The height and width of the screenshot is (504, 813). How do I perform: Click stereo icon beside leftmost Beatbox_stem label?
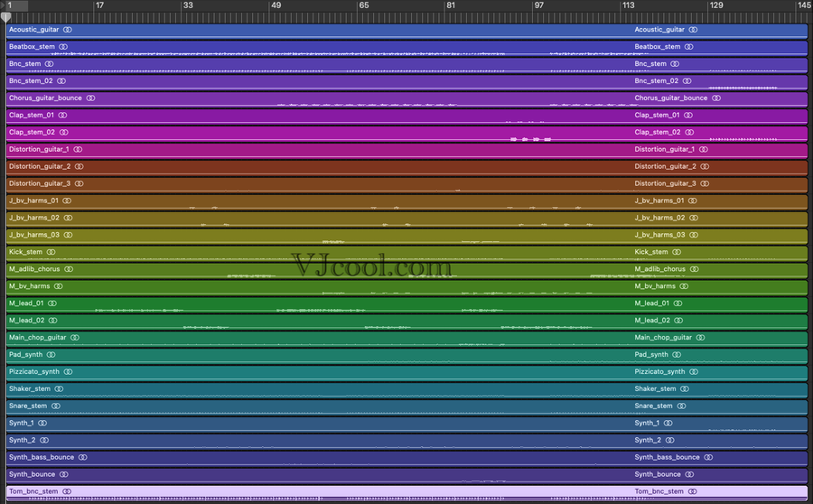pos(64,47)
